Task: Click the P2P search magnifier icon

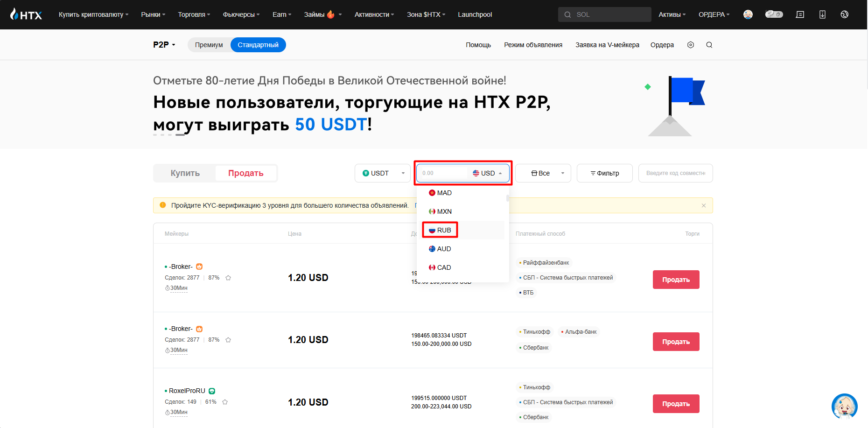Action: (709, 45)
